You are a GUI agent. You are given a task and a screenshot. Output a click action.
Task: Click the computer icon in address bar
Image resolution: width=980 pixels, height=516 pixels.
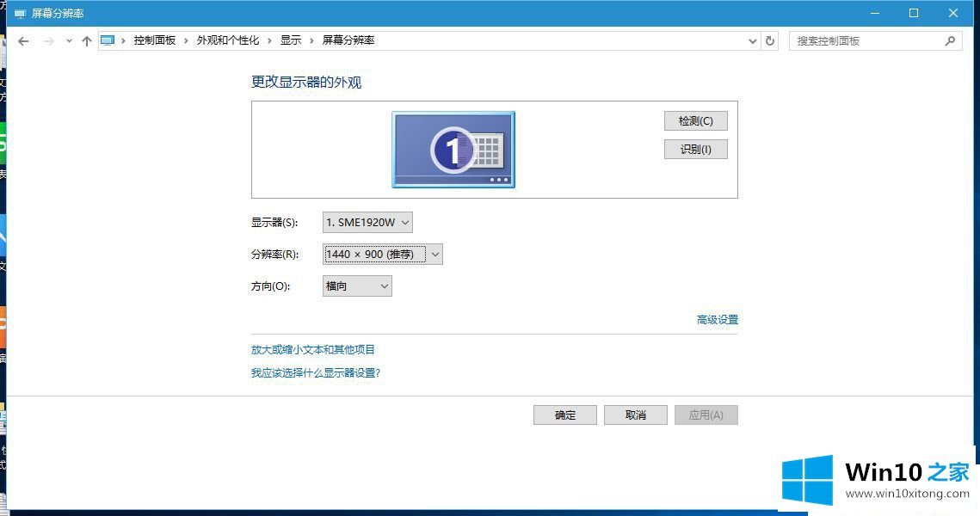click(108, 40)
